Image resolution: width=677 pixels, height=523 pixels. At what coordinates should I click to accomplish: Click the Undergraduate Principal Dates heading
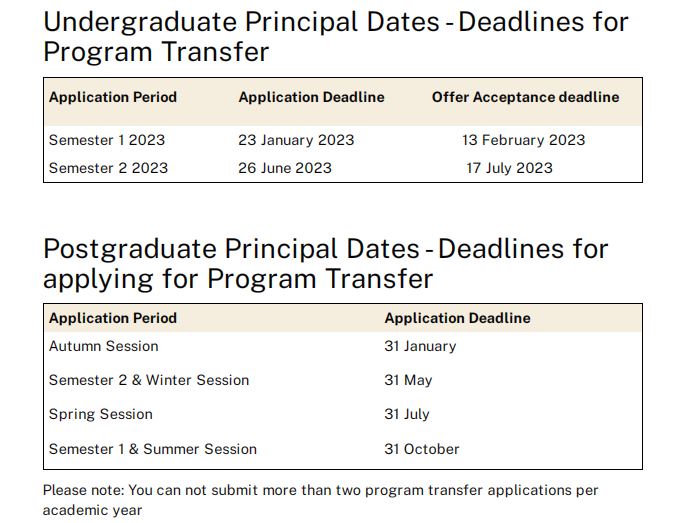pyautogui.click(x=335, y=37)
